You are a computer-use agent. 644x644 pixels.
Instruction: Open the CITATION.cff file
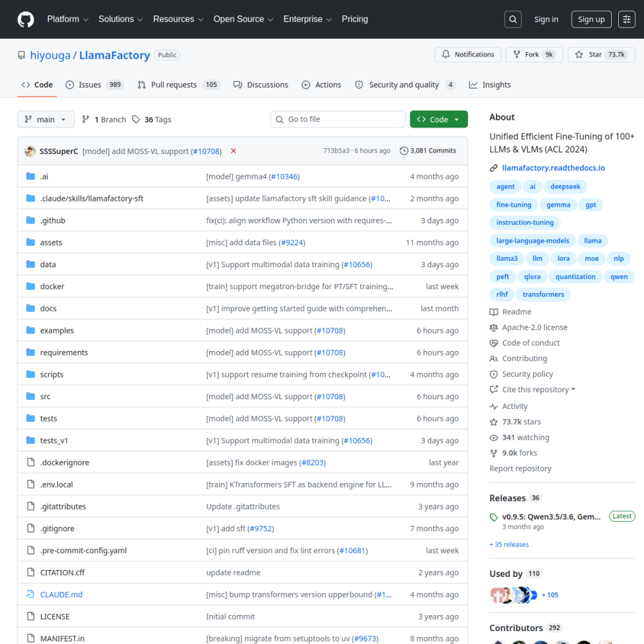click(x=62, y=573)
